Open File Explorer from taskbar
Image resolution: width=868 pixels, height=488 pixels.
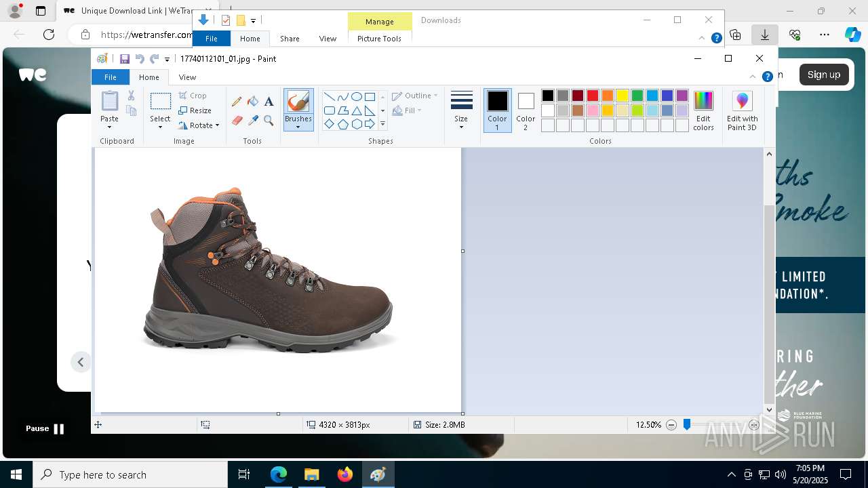(311, 474)
